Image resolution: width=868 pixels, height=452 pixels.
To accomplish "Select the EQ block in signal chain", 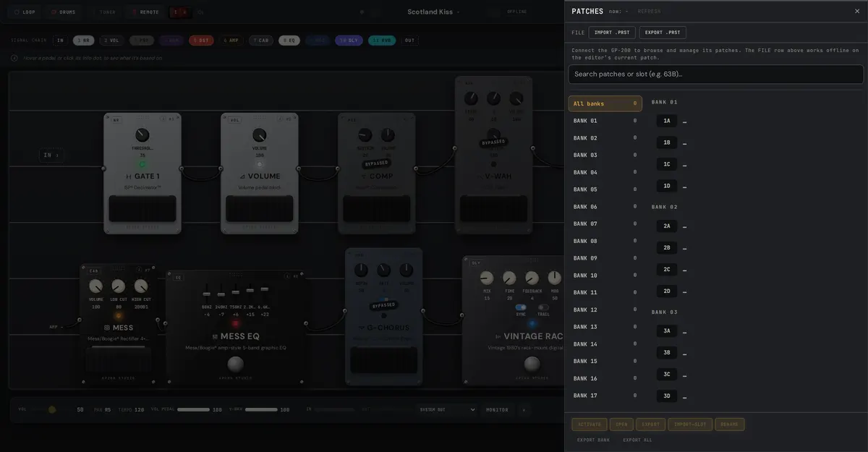I will point(289,40).
